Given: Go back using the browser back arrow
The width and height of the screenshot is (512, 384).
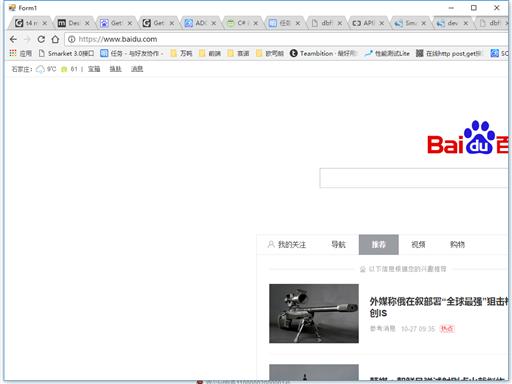Looking at the screenshot, I should (x=13, y=39).
